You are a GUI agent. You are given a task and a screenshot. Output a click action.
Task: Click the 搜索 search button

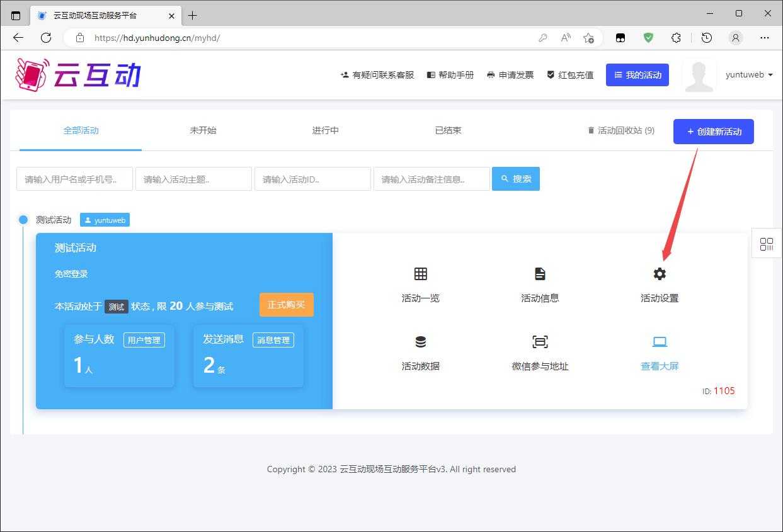515,179
